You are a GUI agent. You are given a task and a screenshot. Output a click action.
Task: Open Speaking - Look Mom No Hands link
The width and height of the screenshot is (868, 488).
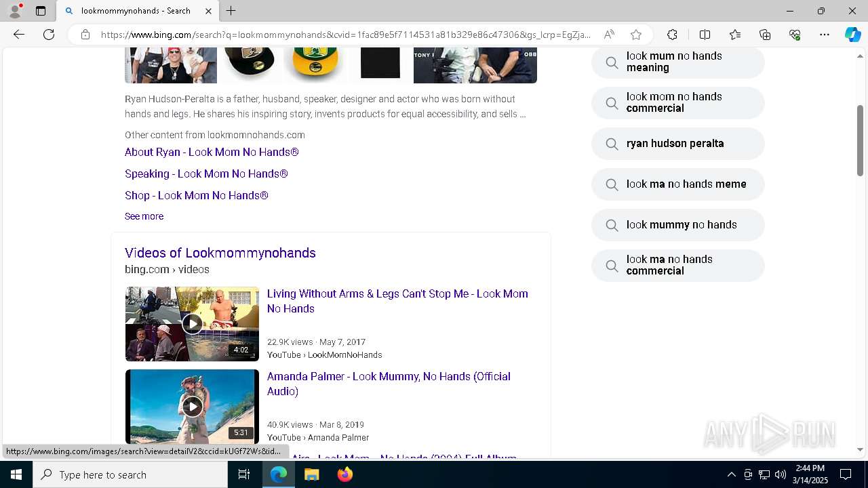(206, 174)
